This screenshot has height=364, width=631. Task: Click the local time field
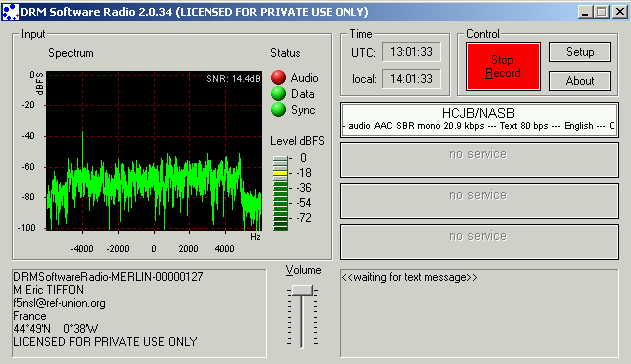[411, 79]
